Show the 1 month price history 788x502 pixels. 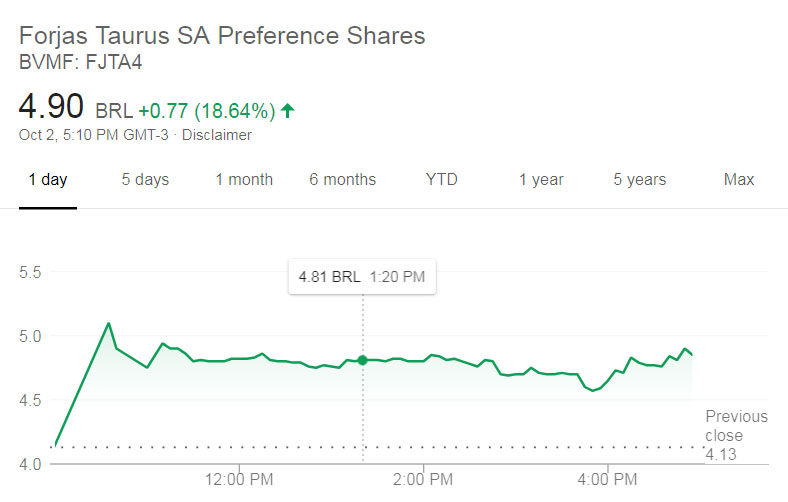coord(244,180)
